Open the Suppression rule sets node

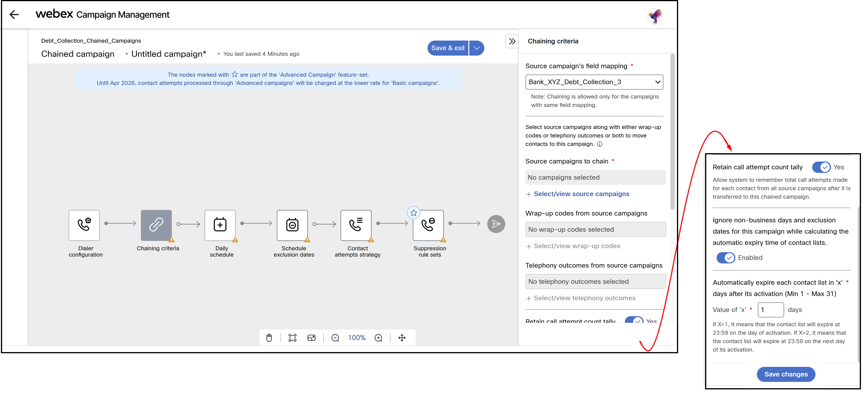(x=428, y=225)
